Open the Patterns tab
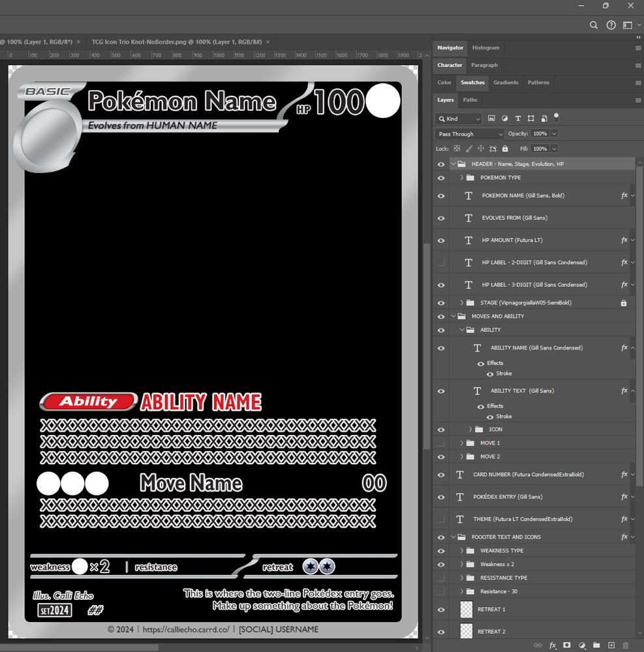This screenshot has width=644, height=652. (538, 83)
